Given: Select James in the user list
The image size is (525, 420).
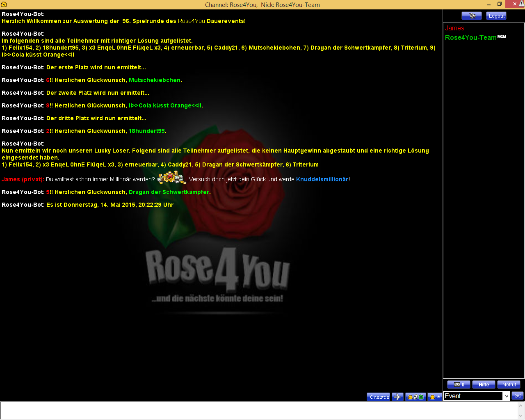Looking at the screenshot, I should click(x=454, y=28).
